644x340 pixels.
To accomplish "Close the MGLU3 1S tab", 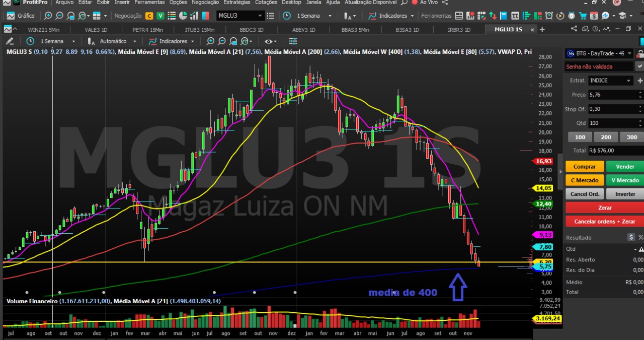I will tap(533, 29).
